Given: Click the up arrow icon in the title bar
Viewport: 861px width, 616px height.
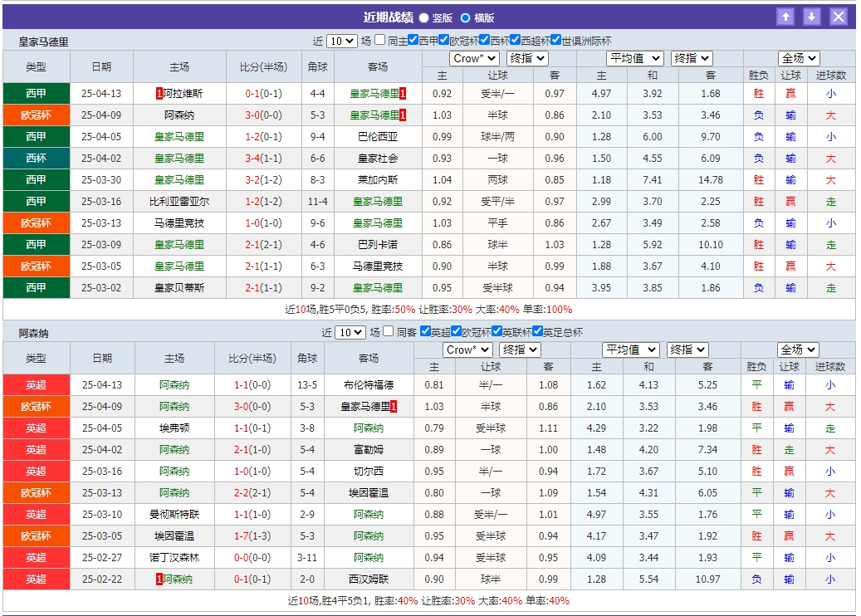Looking at the screenshot, I should coord(786,16).
